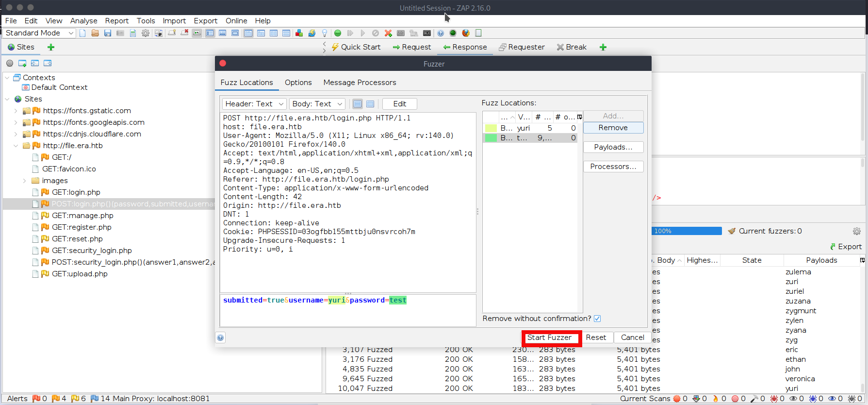
Task: Launch browser with the Firefox toolbar icon
Action: click(466, 33)
